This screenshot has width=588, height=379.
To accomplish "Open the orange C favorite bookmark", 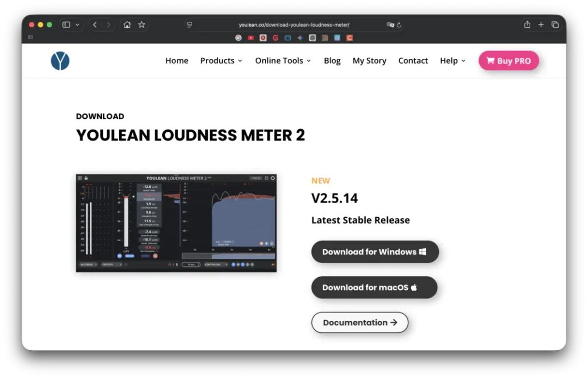I will coord(350,38).
